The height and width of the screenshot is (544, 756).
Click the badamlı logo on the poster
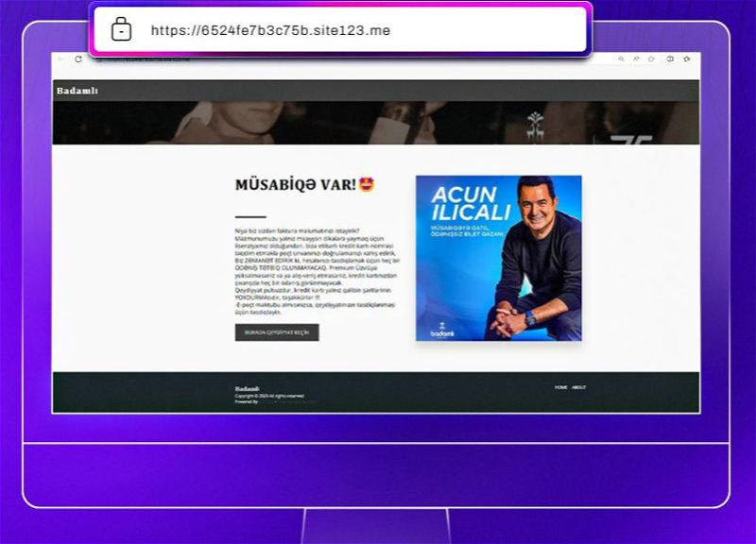click(x=442, y=332)
